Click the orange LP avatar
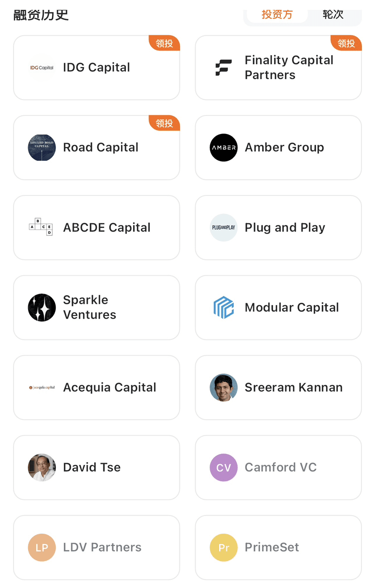Viewport: 375px width, 588px height. [x=42, y=547]
